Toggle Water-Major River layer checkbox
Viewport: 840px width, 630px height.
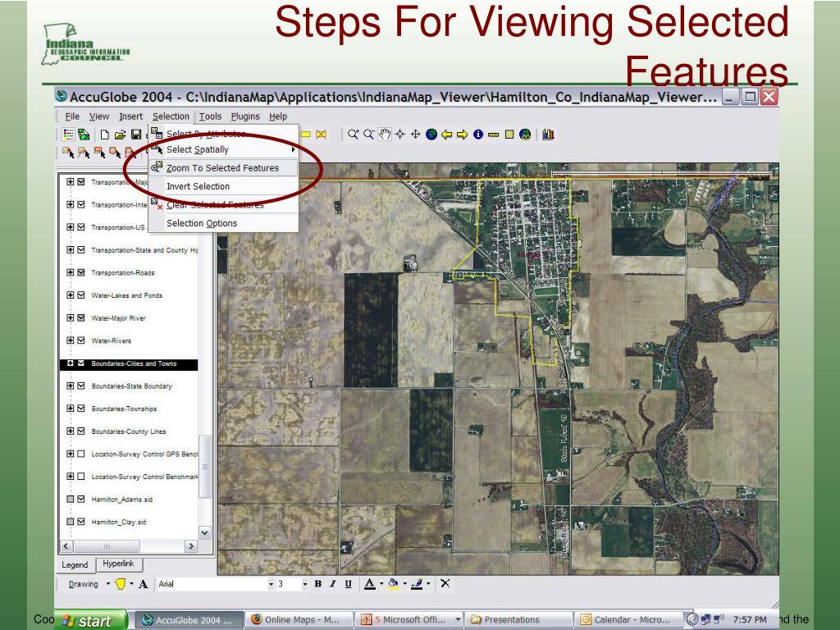click(81, 317)
